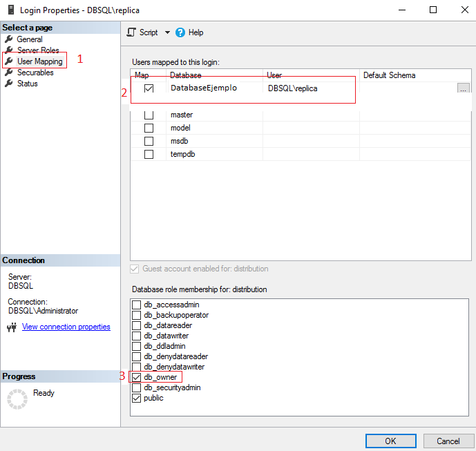Check the tempdb database map checkbox
The image size is (476, 451).
(x=149, y=154)
